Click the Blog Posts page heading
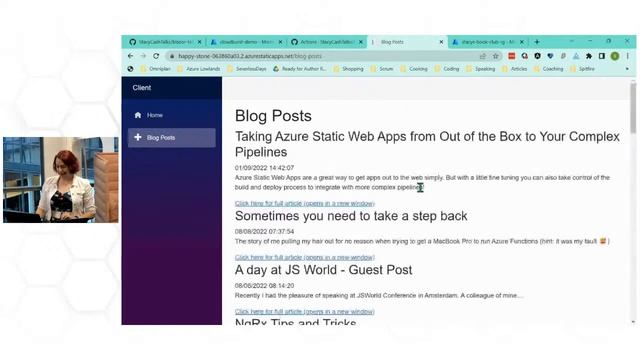 (273, 116)
